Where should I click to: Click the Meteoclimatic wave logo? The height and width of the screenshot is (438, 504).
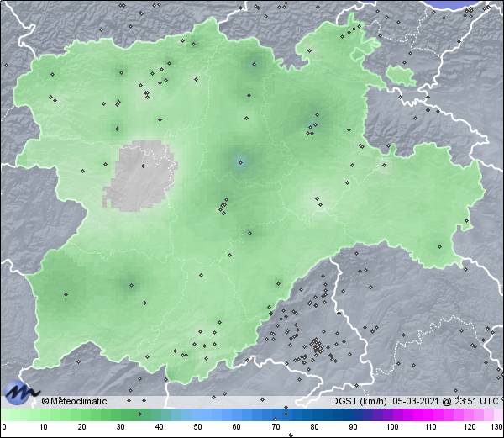point(20,393)
